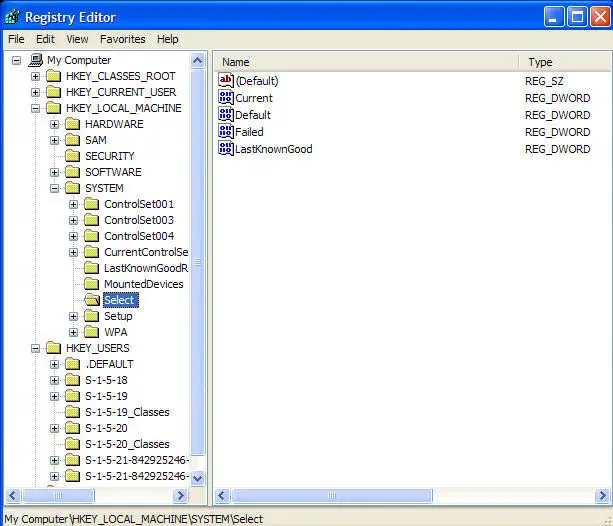The height and width of the screenshot is (526, 613).
Task: Open the Edit menu
Action: pyautogui.click(x=45, y=39)
